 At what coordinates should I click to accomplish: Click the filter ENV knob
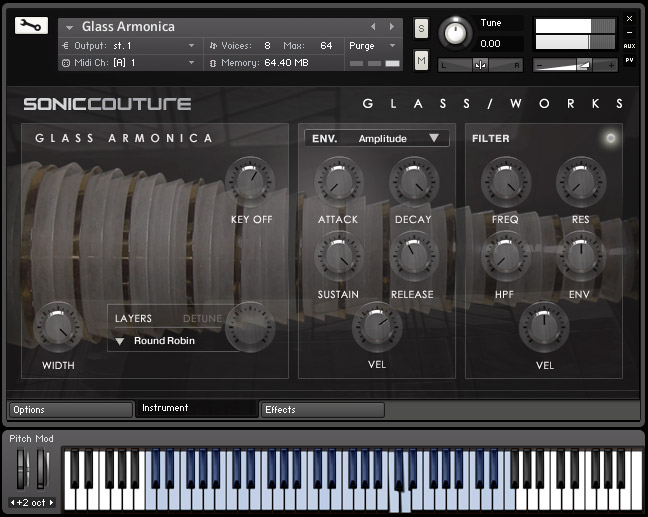581,256
